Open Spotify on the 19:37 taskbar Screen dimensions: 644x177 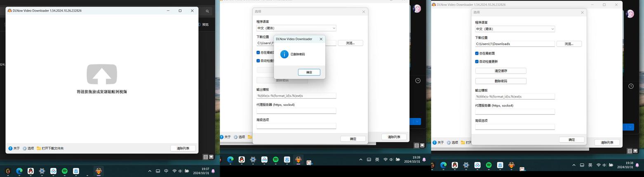[x=65, y=171]
